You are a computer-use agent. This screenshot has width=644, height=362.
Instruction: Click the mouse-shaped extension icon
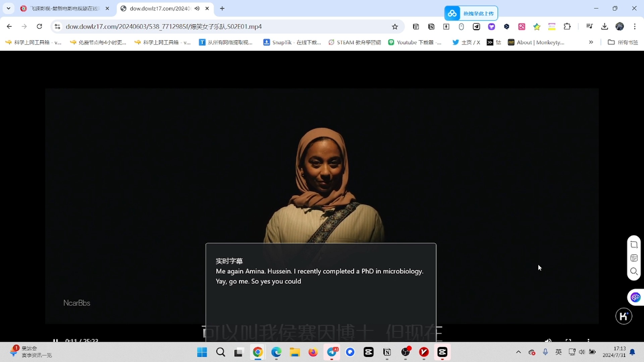point(461,27)
